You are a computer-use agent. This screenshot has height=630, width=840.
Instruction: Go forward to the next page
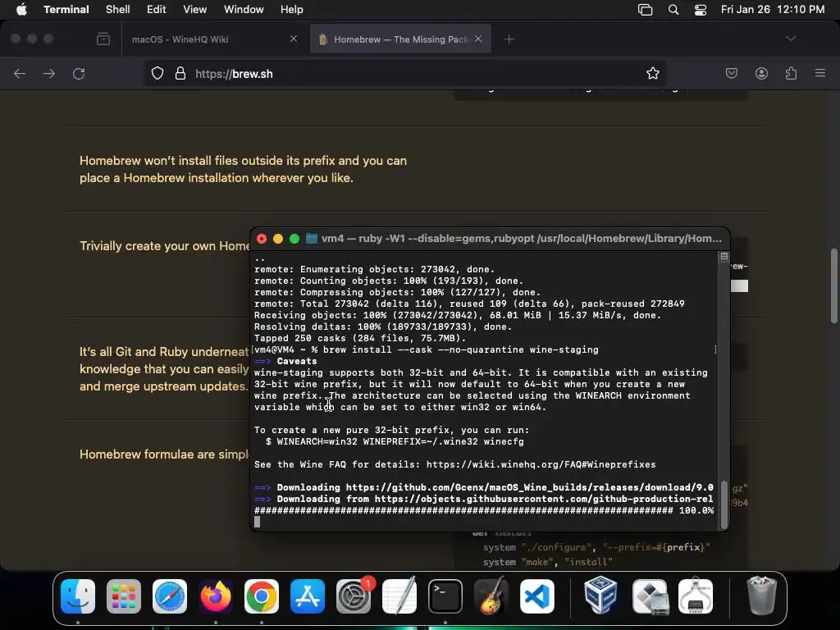coord(49,73)
